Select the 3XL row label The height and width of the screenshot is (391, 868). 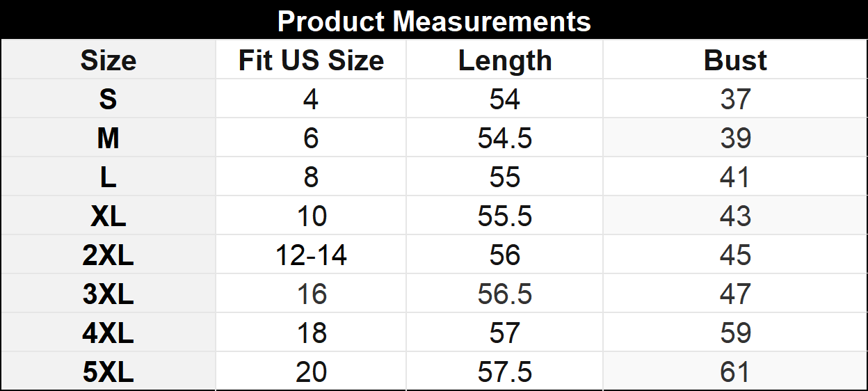pyautogui.click(x=108, y=294)
